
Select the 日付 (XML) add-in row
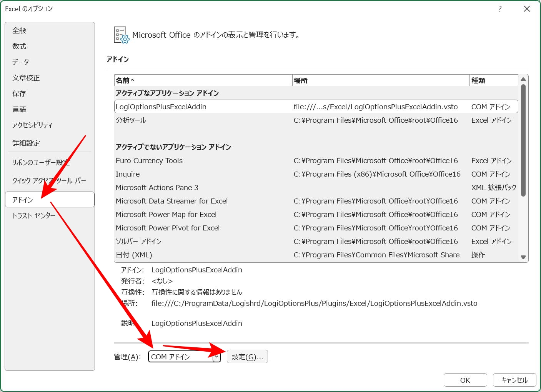pos(316,255)
